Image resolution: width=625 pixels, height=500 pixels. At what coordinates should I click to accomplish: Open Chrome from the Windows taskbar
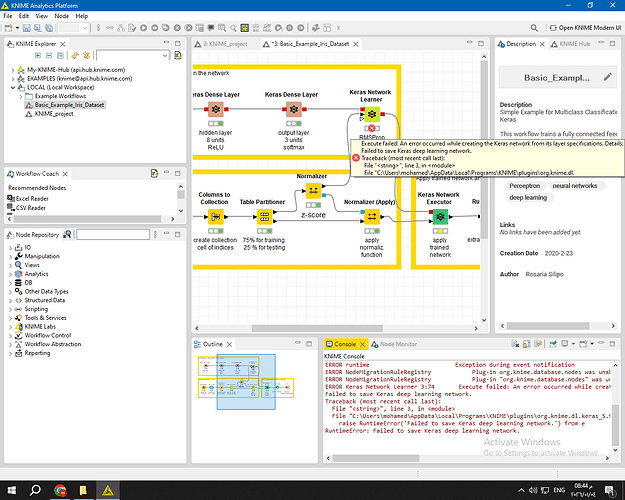60,490
